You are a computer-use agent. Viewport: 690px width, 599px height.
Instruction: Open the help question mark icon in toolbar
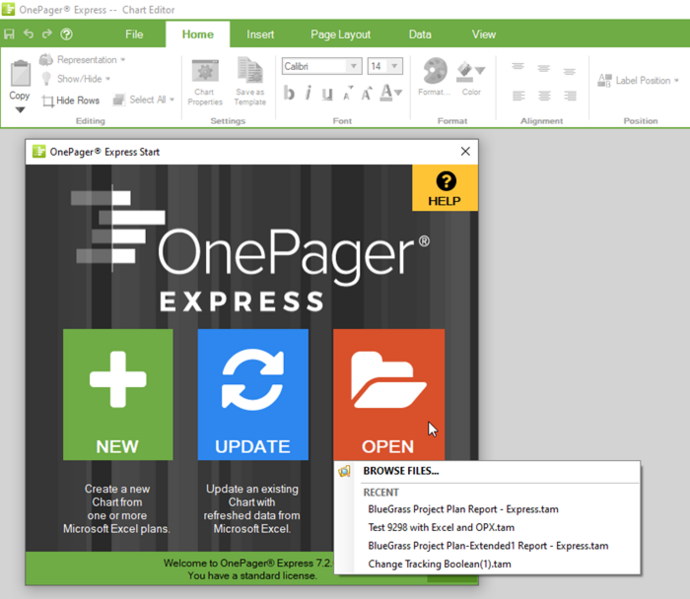(66, 34)
